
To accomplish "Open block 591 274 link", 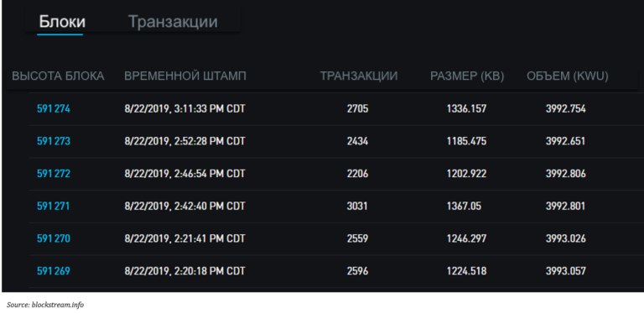I will point(54,109).
